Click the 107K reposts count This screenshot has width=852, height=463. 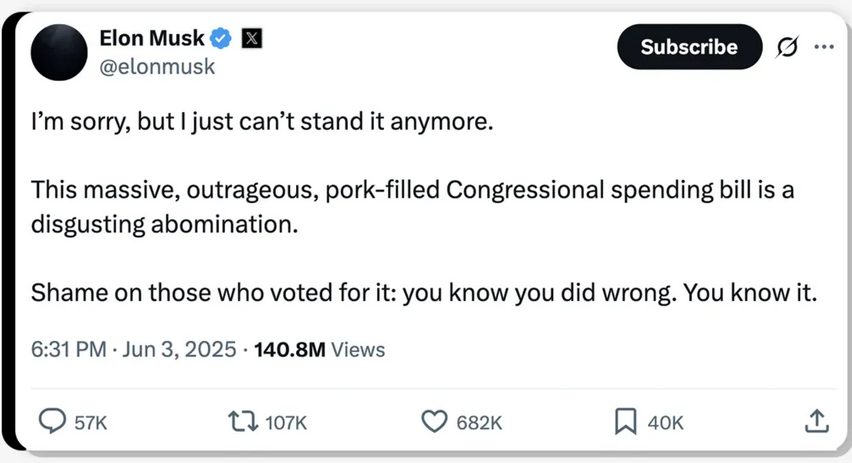tap(286, 423)
